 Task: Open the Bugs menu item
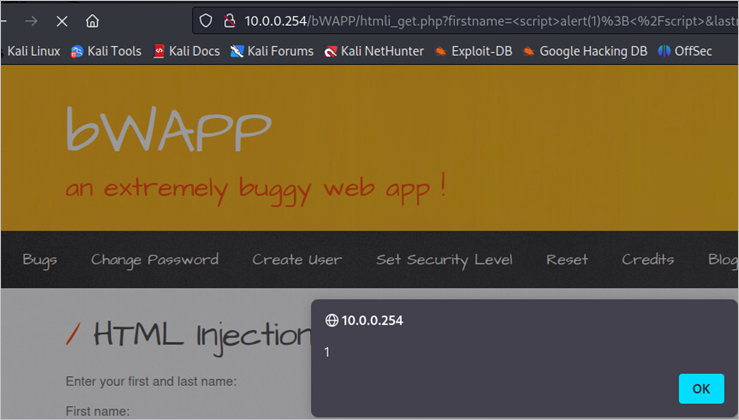tap(40, 260)
